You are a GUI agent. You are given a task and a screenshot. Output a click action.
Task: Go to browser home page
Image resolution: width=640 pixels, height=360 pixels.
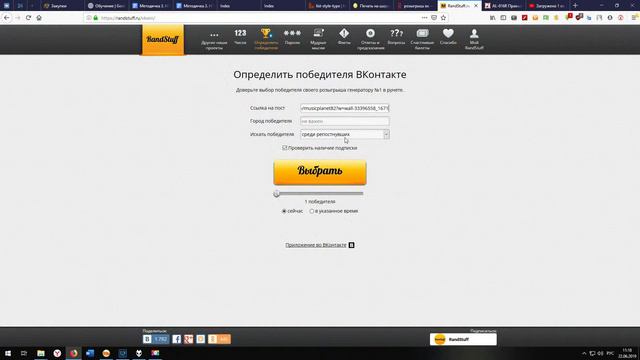[x=39, y=18]
